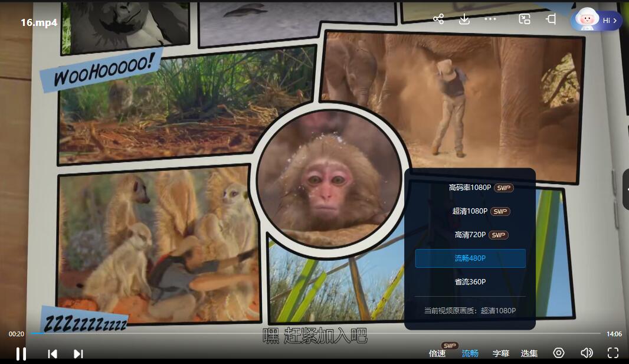
Task: Click the 14:06 total duration
Action: [614, 334]
